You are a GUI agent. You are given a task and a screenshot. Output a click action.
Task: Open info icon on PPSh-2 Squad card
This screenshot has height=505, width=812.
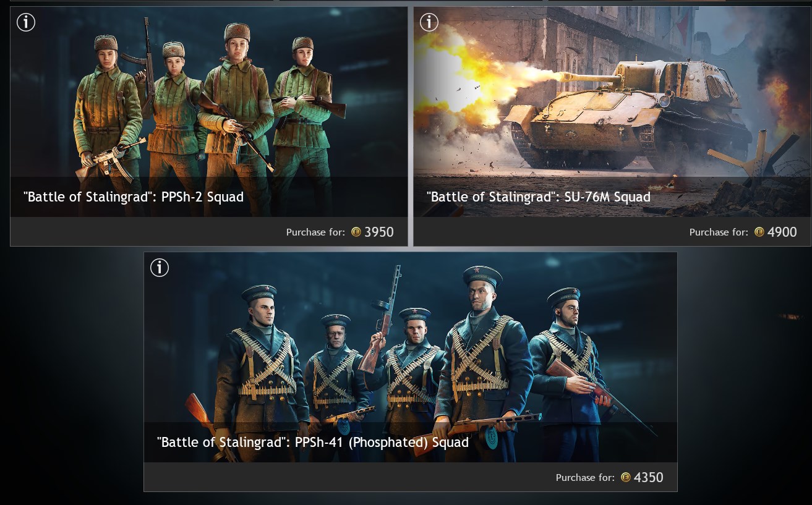tap(26, 22)
